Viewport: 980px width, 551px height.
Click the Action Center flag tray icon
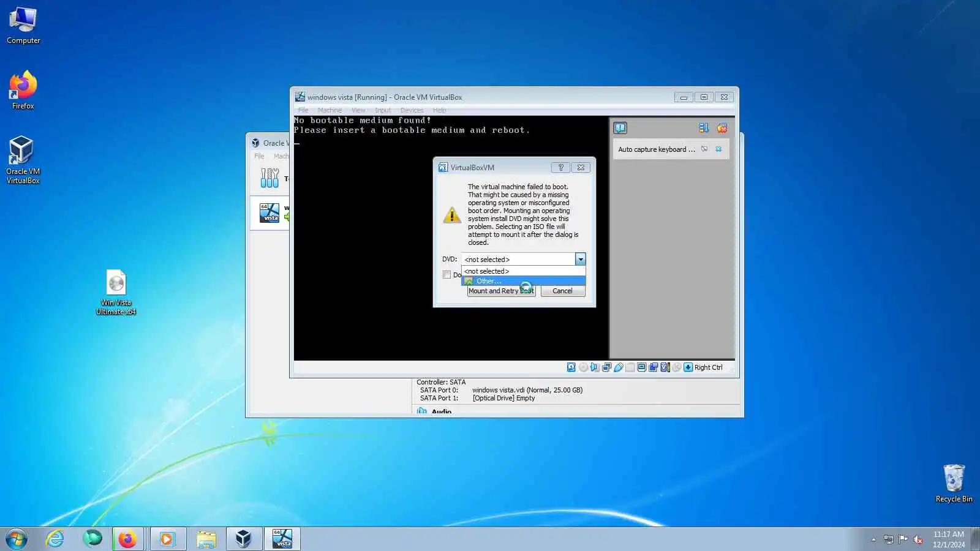pos(903,539)
